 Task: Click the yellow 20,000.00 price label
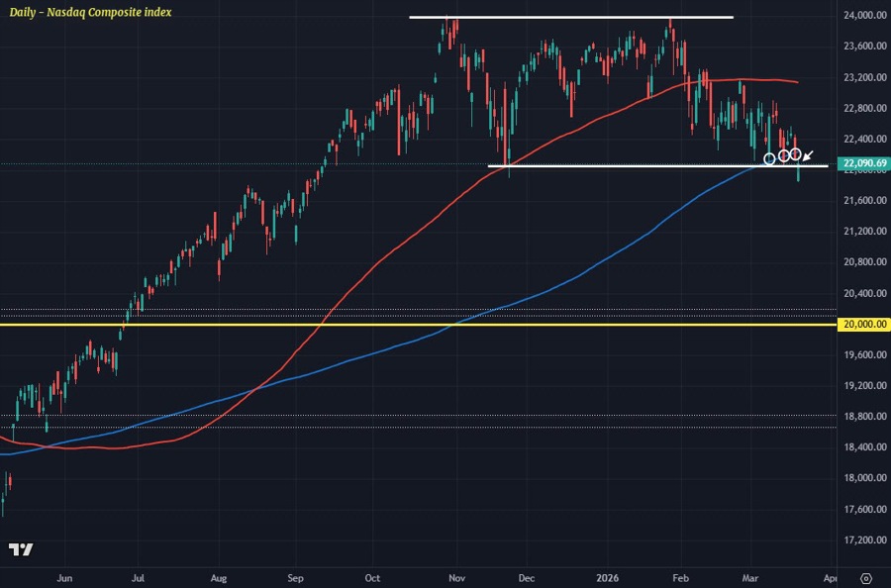(x=863, y=324)
